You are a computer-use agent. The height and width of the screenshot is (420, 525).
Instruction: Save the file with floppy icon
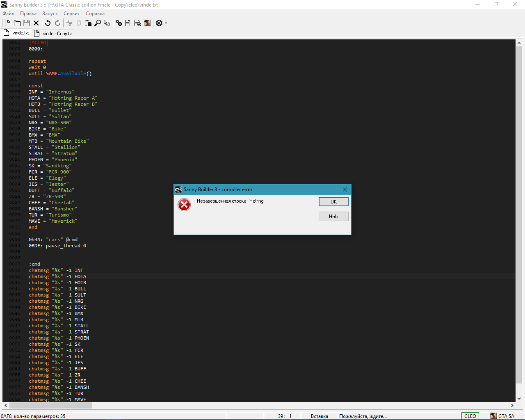pos(27,23)
